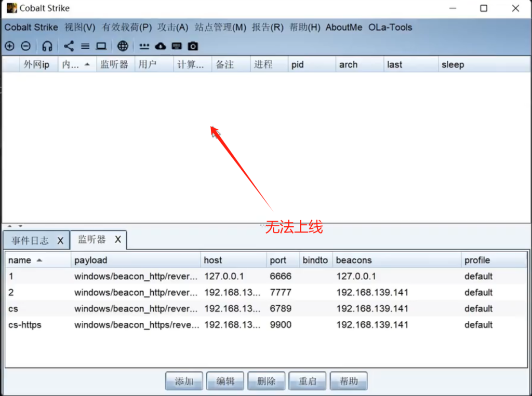Image resolution: width=532 pixels, height=396 pixels.
Task: Open the 有效载荷(P) menu
Action: pyautogui.click(x=127, y=28)
